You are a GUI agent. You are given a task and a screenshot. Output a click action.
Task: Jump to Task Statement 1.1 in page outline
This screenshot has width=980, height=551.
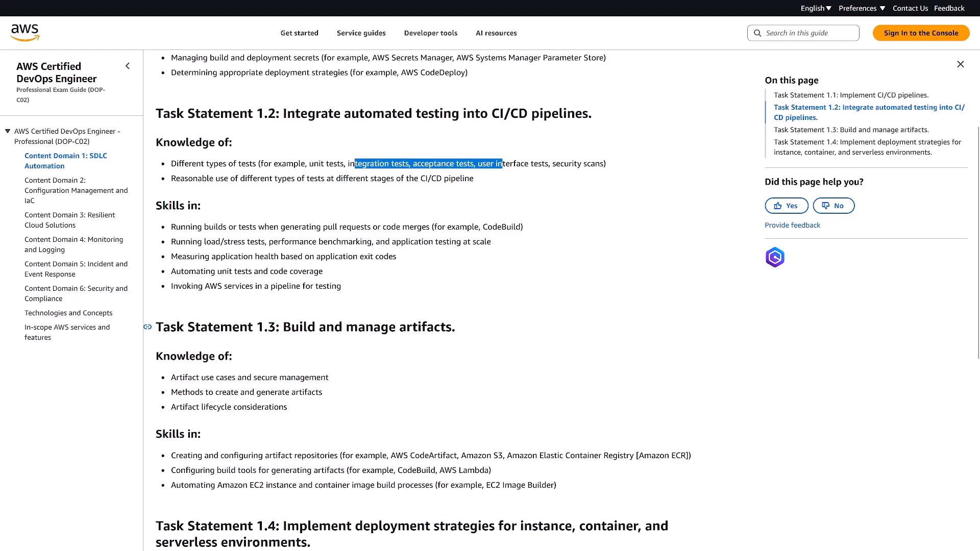851,95
